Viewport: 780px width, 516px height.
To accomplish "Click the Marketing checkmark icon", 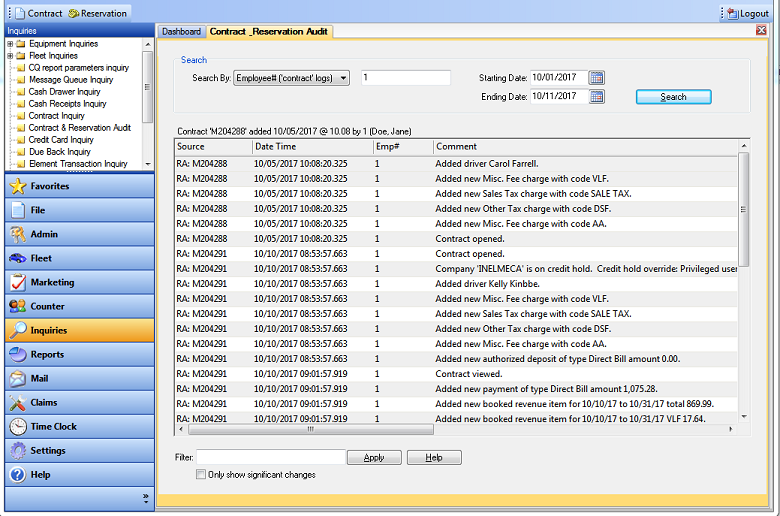I will click(x=18, y=282).
